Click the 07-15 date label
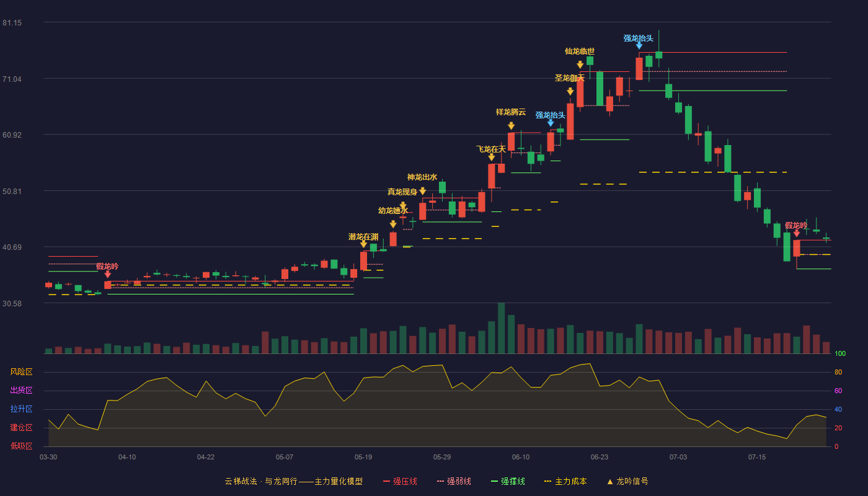This screenshot has width=868, height=496. (757, 457)
